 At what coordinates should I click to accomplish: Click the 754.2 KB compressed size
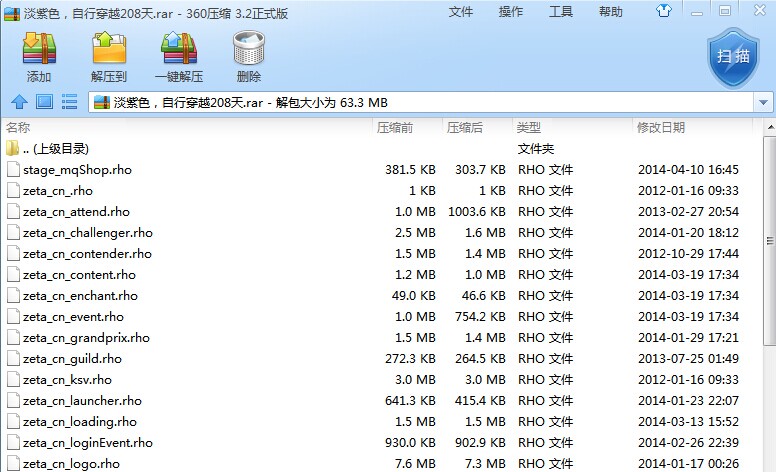pyautogui.click(x=480, y=317)
